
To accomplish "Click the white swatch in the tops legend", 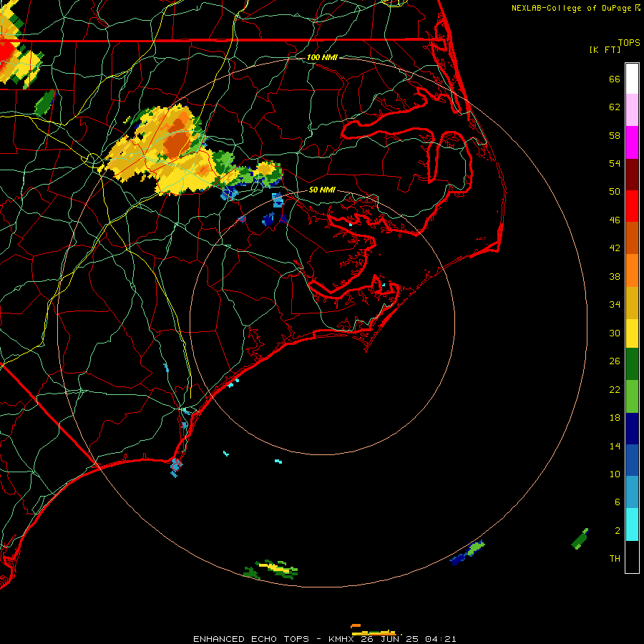I will (632, 79).
